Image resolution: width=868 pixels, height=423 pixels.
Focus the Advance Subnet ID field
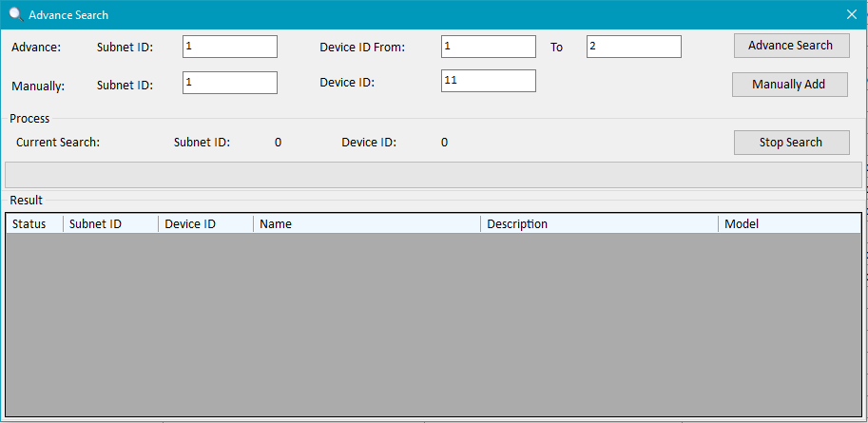[230, 47]
